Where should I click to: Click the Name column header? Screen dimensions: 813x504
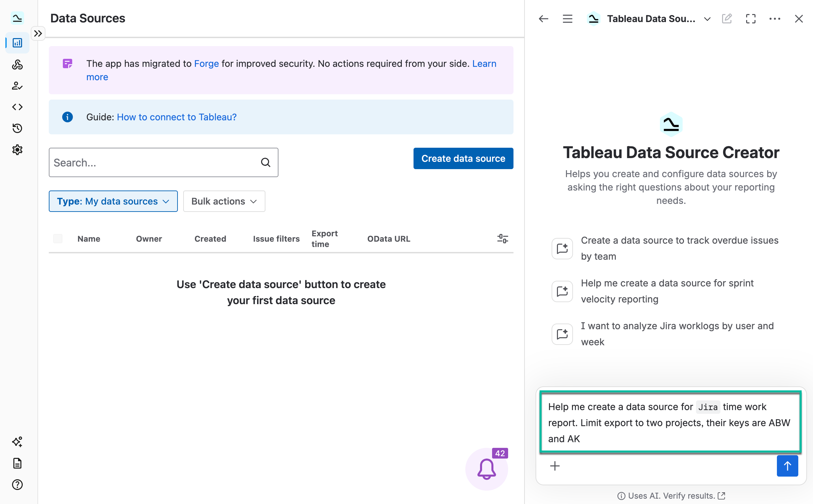[89, 239]
